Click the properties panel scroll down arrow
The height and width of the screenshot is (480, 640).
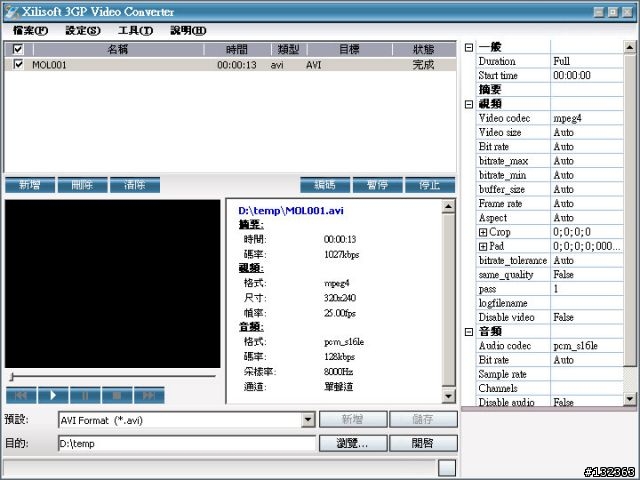tap(630, 399)
